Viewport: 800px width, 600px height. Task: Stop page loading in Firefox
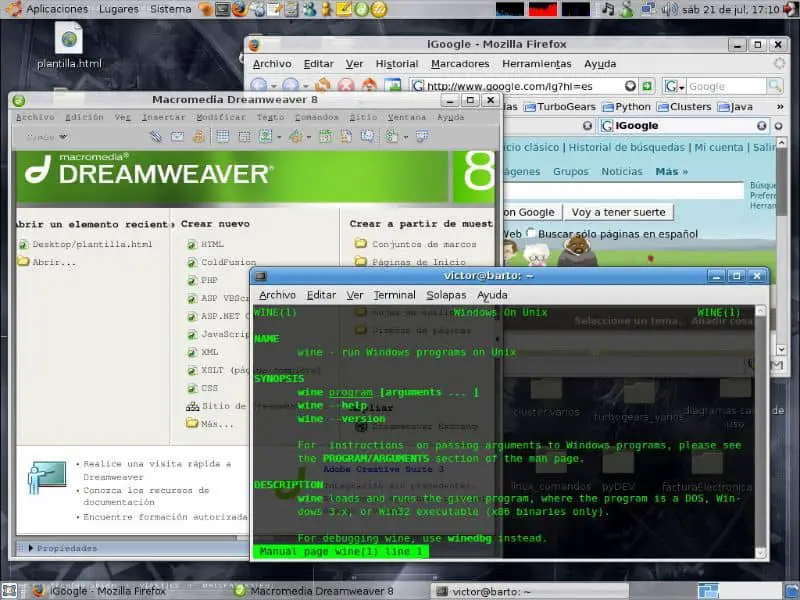346,85
